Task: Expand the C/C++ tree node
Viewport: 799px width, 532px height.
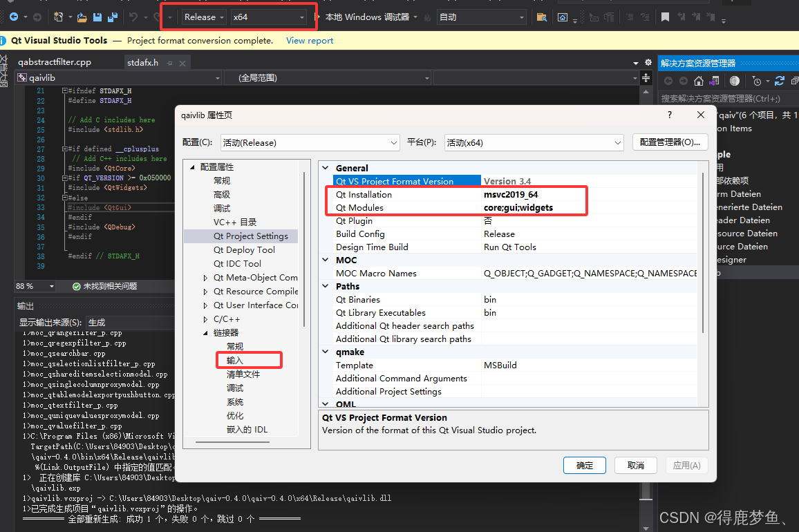Action: point(205,319)
